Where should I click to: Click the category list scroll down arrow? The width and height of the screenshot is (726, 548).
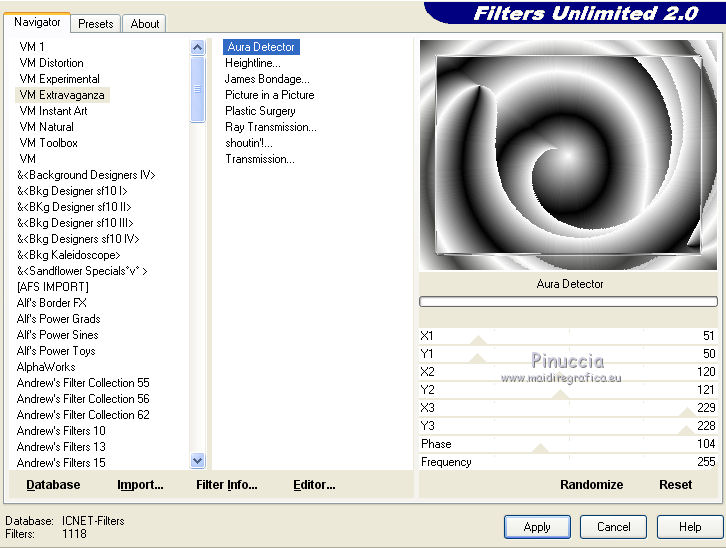click(x=197, y=461)
